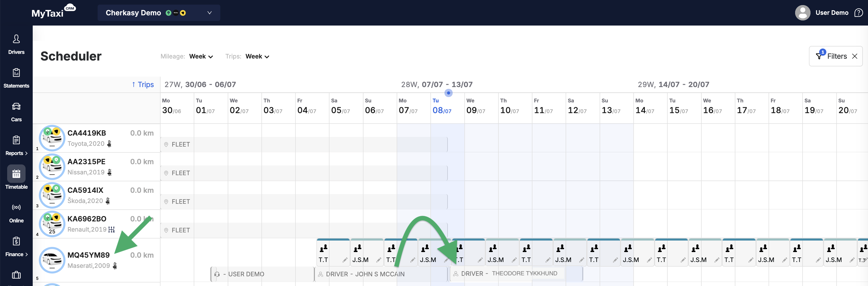Select the Timetable calendar icon
This screenshot has width=868, height=286.
(16, 174)
